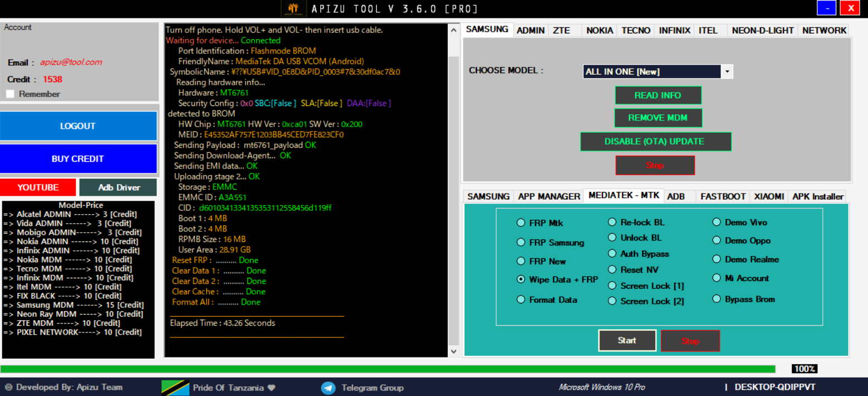Enable the Remember checkbox
Viewport: 868px width, 396px height.
coord(10,94)
